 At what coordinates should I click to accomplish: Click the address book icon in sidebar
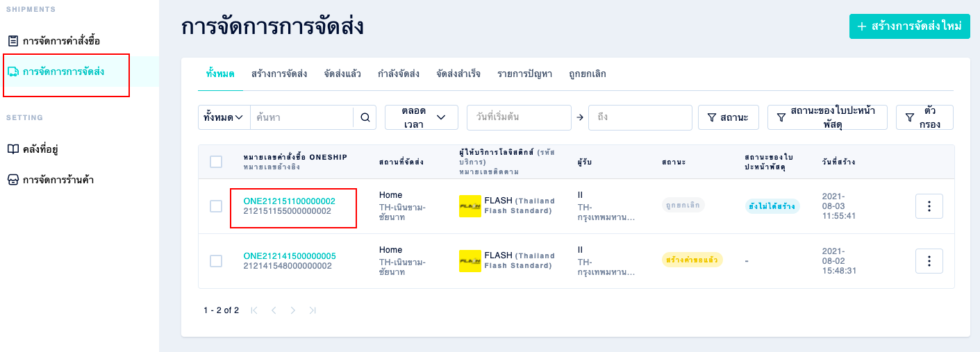tap(13, 149)
